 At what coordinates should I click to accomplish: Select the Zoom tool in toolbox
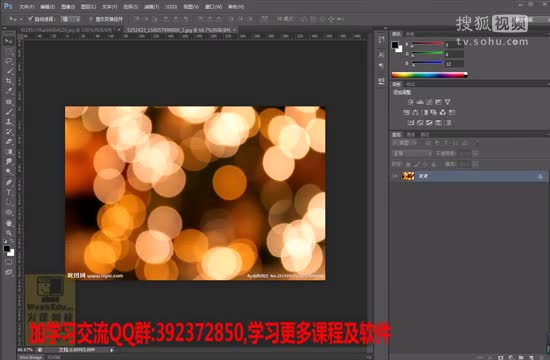[9, 233]
